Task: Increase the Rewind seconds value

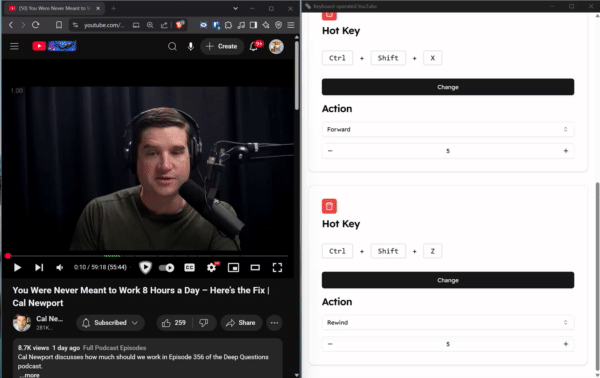Action: 566,344
